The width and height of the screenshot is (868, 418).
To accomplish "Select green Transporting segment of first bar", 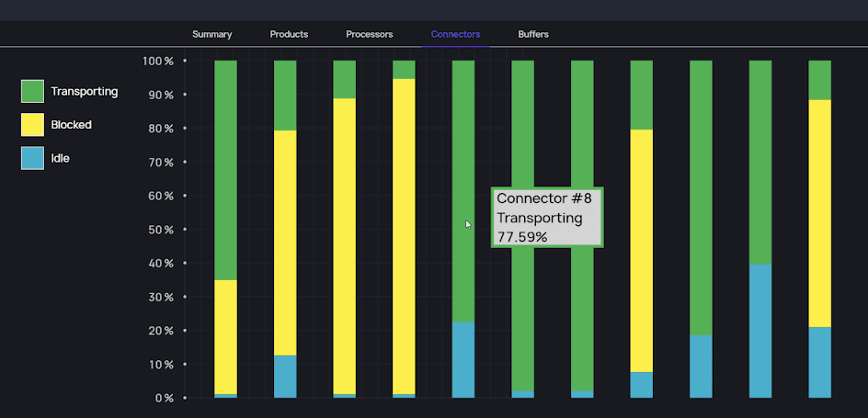I will 225,170.
